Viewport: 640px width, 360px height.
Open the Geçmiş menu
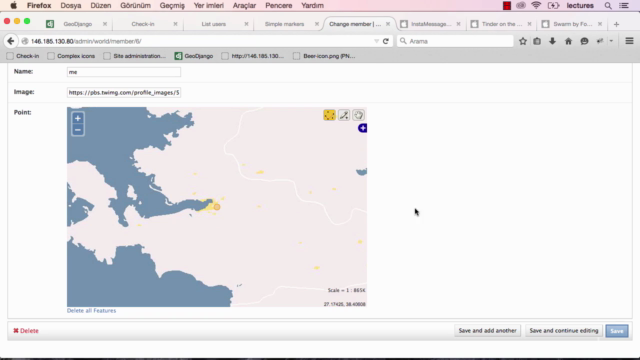pyautogui.click(x=172, y=5)
